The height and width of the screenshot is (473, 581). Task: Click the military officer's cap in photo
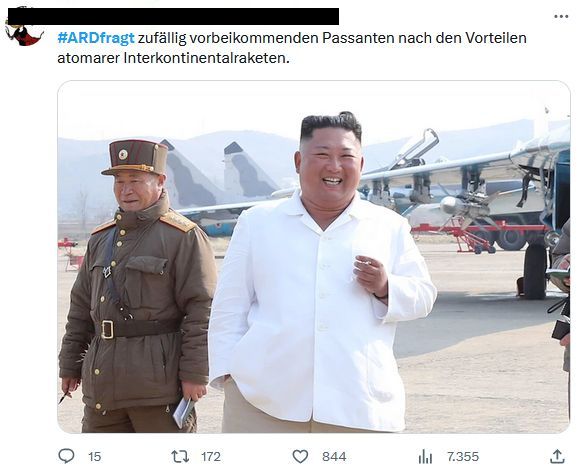click(x=136, y=157)
